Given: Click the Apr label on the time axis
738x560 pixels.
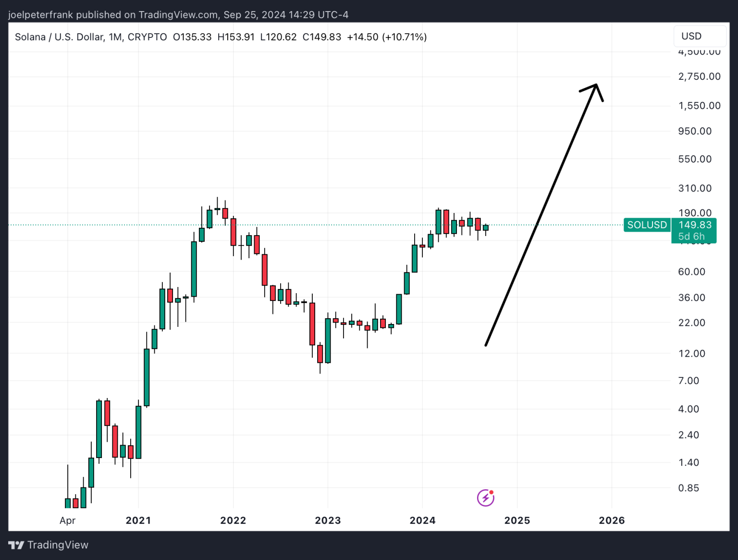Looking at the screenshot, I should pyautogui.click(x=67, y=520).
